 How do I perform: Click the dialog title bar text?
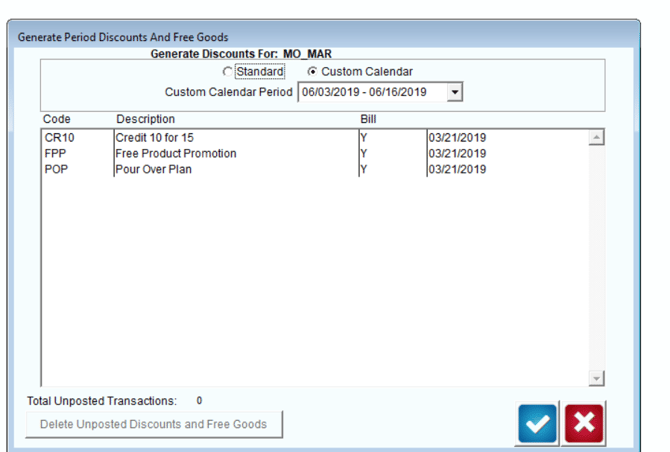123,37
